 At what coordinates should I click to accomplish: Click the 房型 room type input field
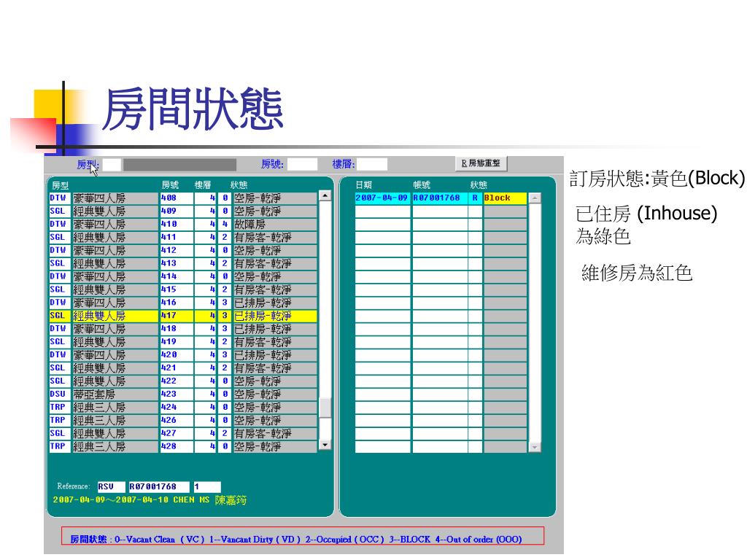tap(112, 165)
